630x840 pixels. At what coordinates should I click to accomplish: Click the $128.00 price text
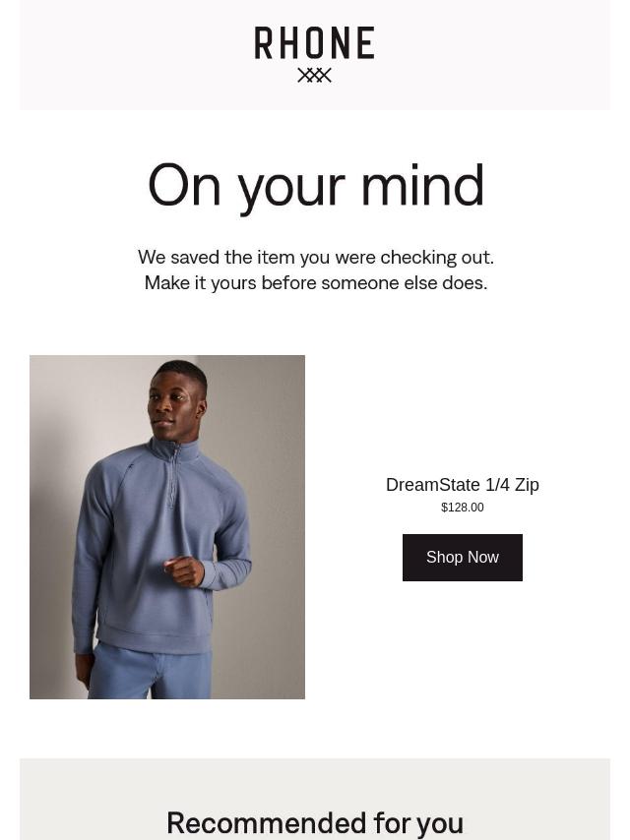coord(463,507)
